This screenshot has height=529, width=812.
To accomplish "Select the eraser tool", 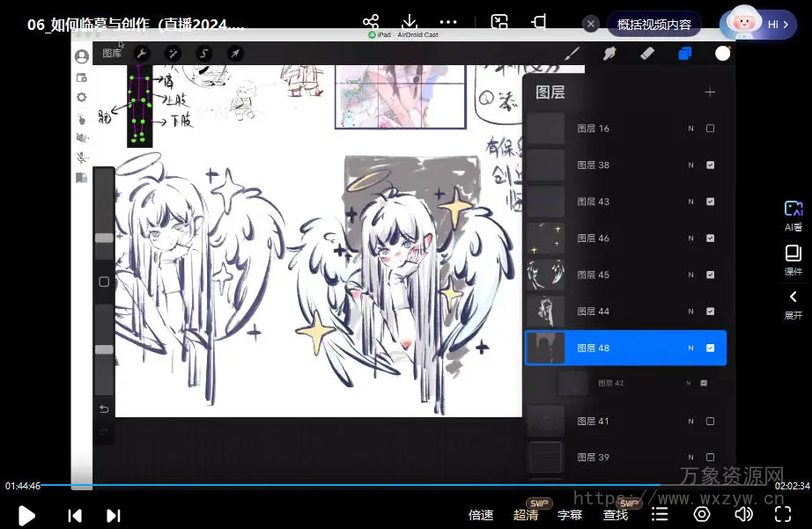I will 646,54.
